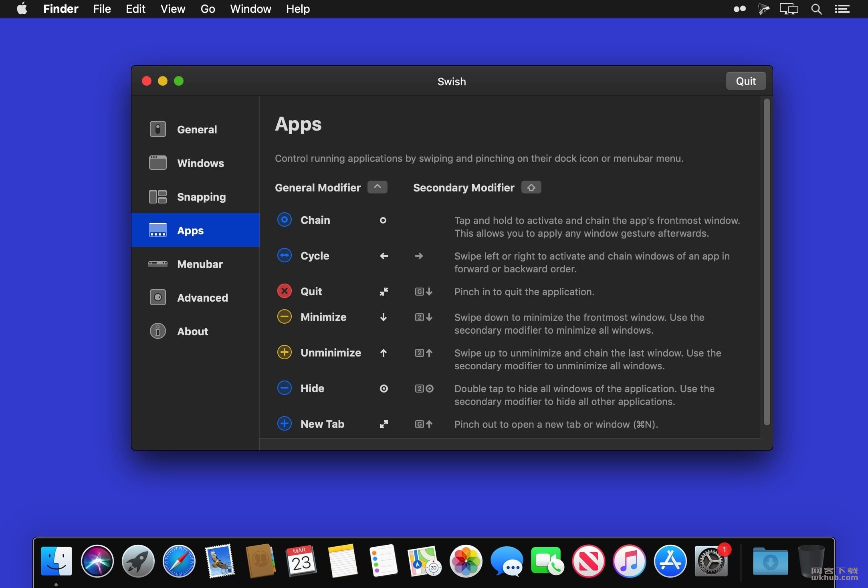Click the Chain tap-and-hold circle symbol

383,220
